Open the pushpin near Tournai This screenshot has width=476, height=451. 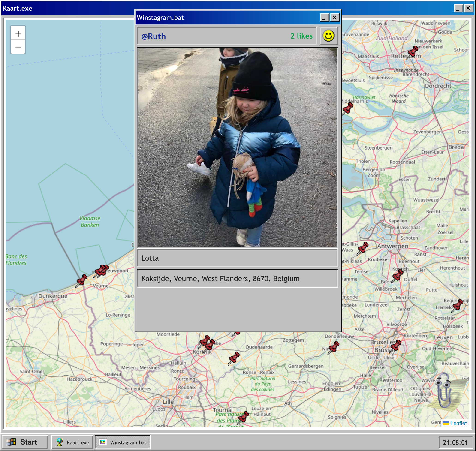[x=243, y=417]
